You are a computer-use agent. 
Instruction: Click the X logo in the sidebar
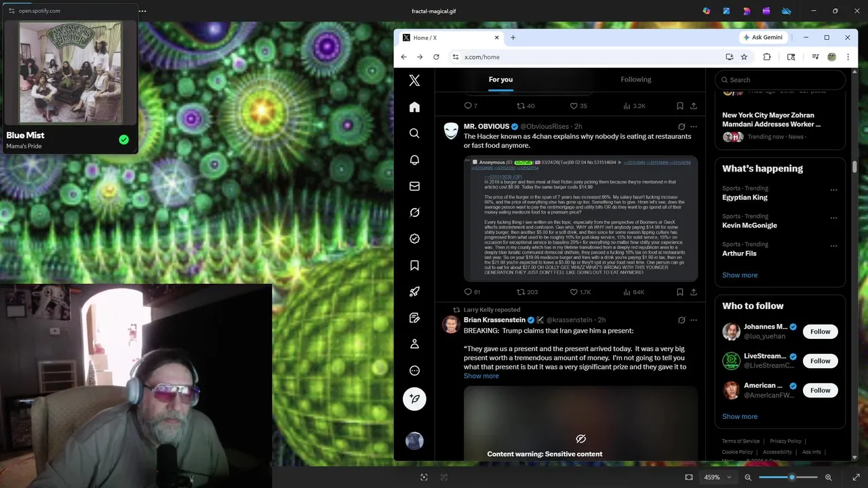[414, 81]
